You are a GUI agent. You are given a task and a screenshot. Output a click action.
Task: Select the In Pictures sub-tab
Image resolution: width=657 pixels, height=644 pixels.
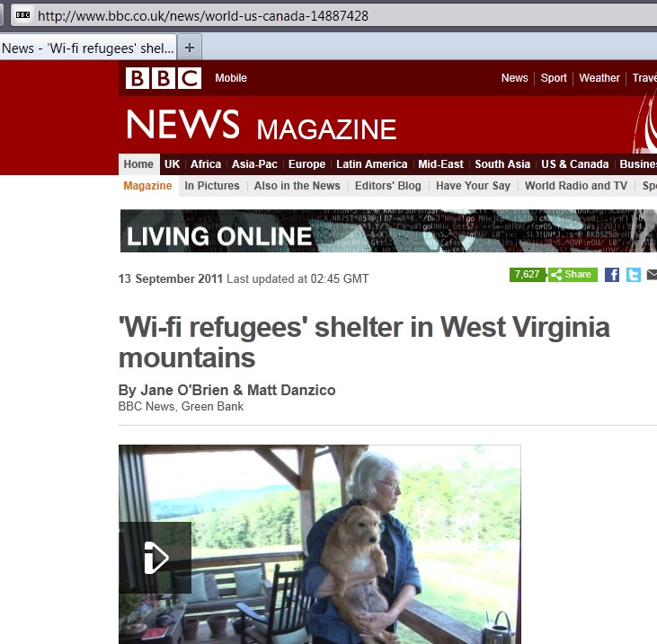(212, 186)
